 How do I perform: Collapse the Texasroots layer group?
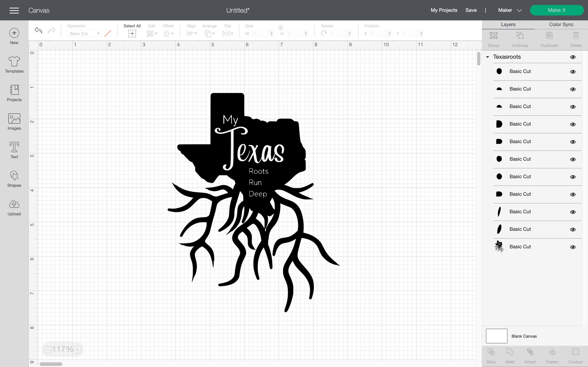tap(488, 57)
